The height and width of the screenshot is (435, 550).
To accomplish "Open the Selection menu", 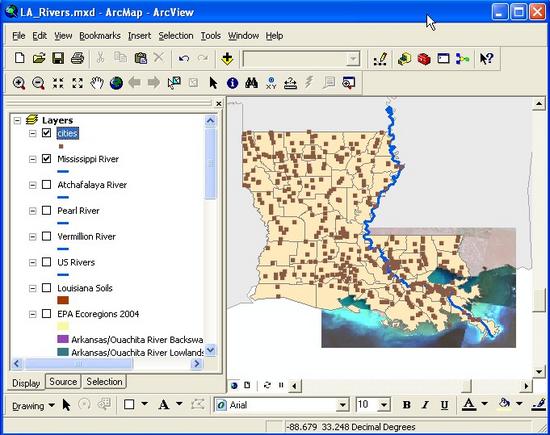I will pos(176,36).
